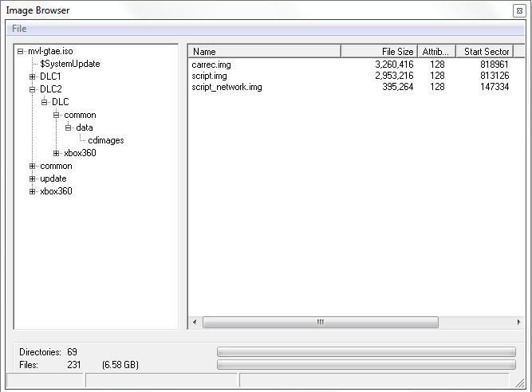Open the File menu
This screenshot has height=392, width=532.
point(19,29)
